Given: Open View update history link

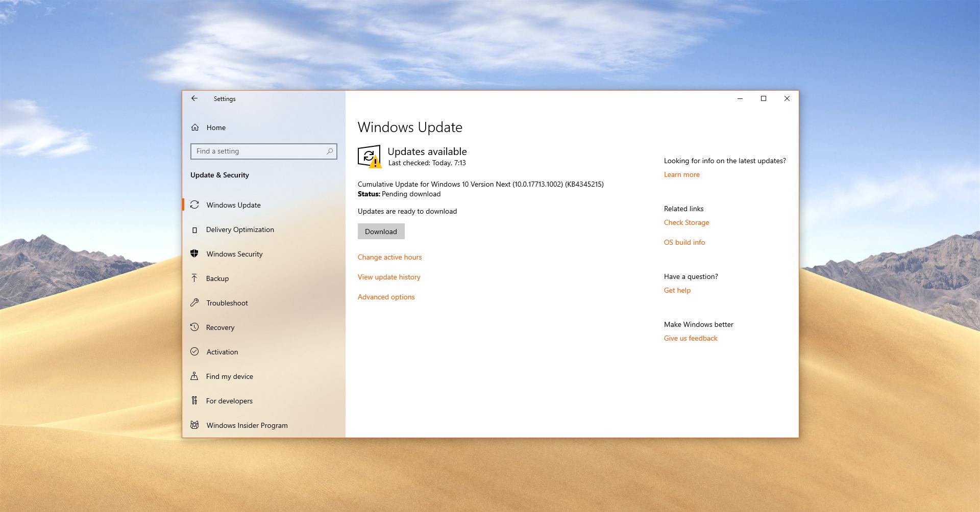Looking at the screenshot, I should point(389,277).
